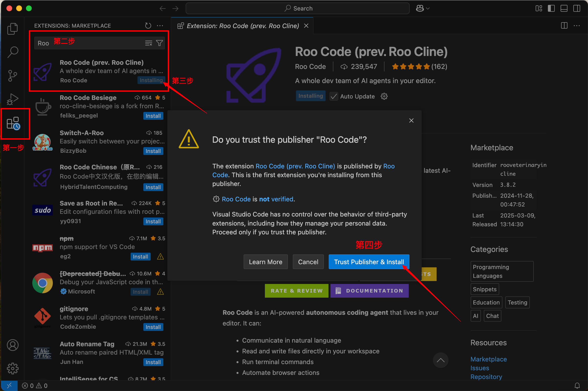Toggle bottom panel visibility
This screenshot has width=588, height=391.
pyautogui.click(x=564, y=9)
